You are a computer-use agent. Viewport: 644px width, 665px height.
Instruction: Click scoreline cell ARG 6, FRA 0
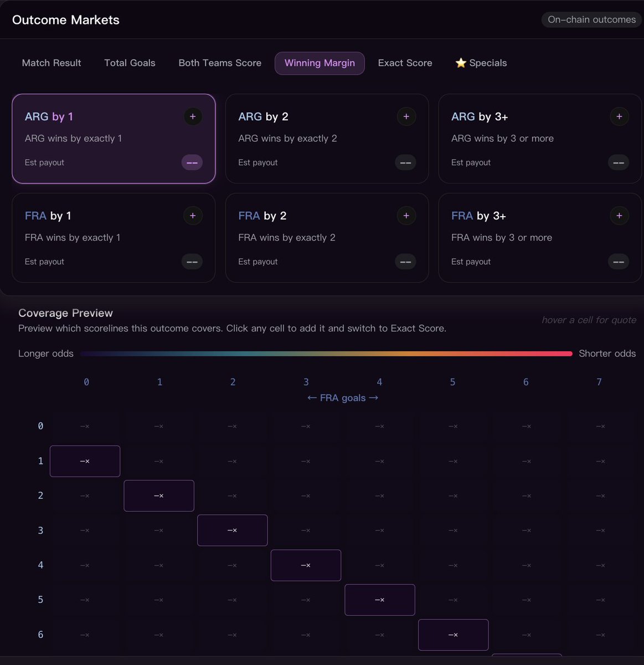85,635
